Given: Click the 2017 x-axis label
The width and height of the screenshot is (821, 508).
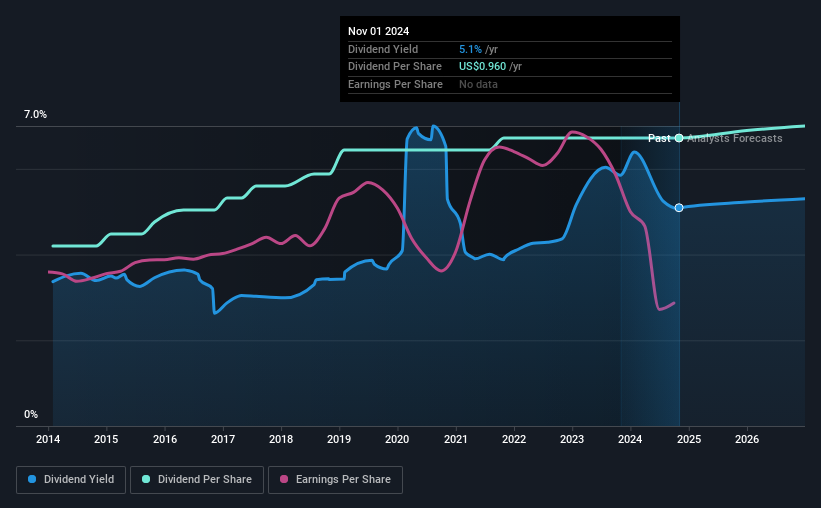Looking at the screenshot, I should point(223,439).
